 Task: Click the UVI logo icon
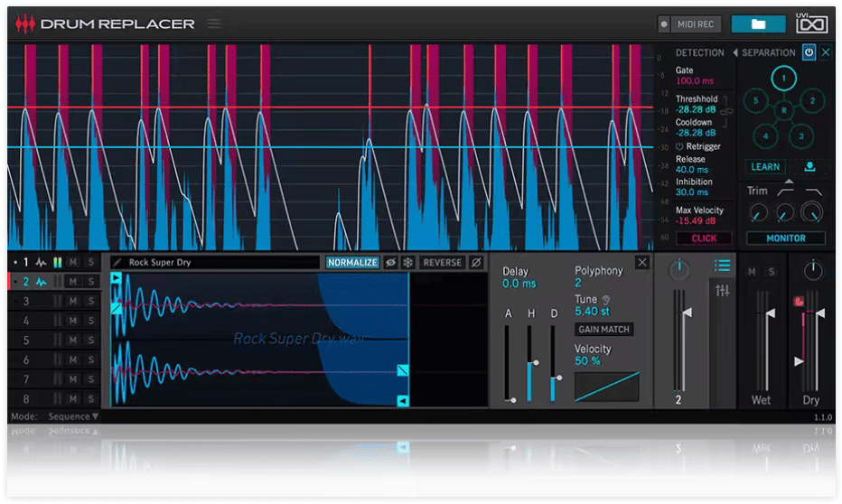click(x=811, y=23)
